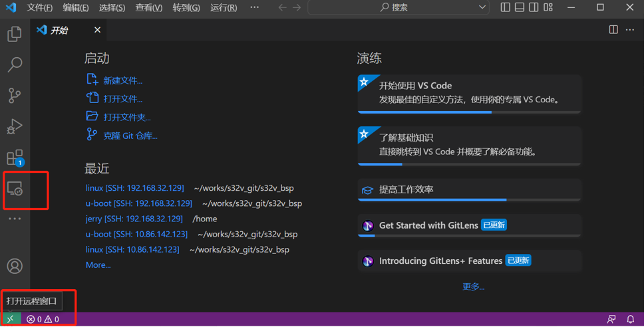Open editor More Actions ellipsis
The width and height of the screenshot is (644, 327).
pos(630,29)
